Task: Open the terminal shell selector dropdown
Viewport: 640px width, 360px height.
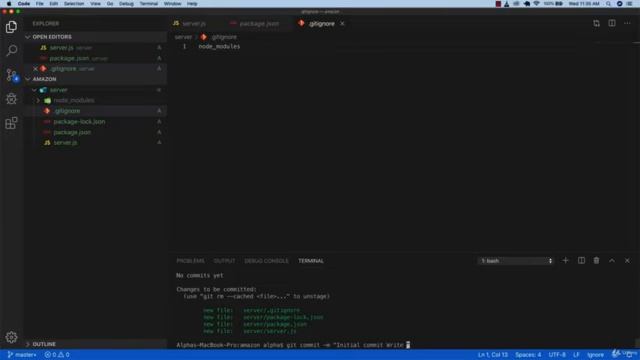Action: tap(516, 260)
